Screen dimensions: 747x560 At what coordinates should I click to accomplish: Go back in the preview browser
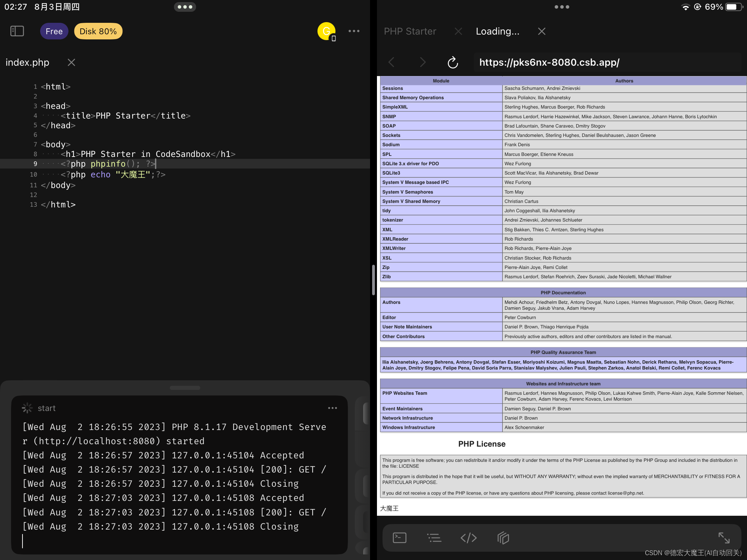point(391,62)
